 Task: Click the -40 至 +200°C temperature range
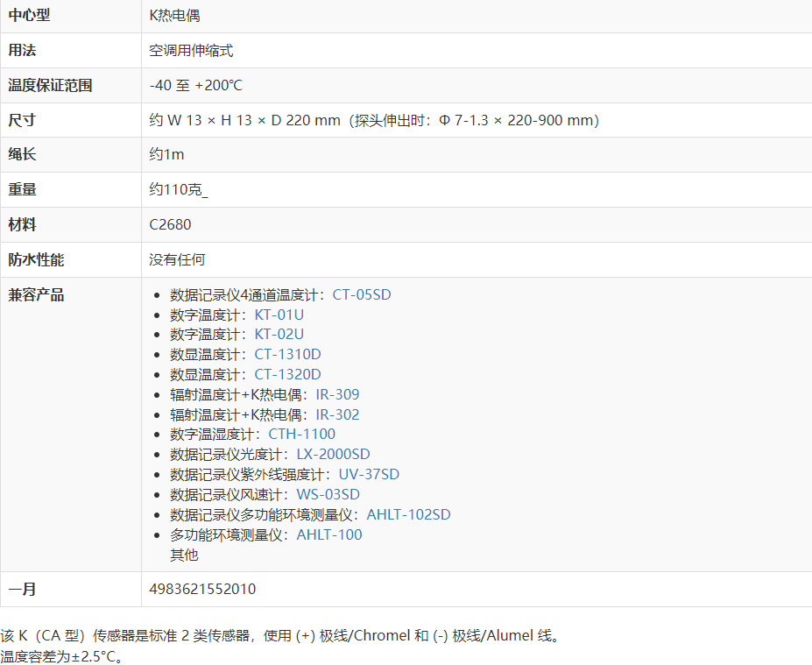195,86
